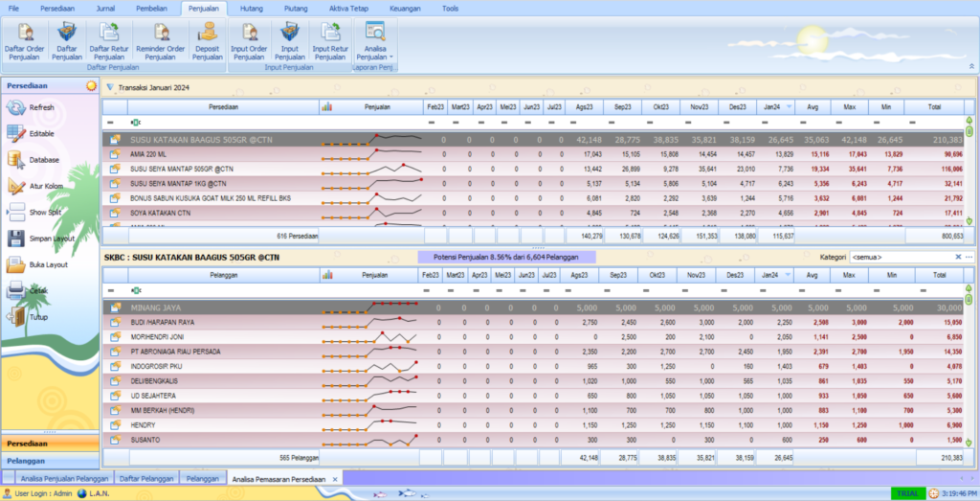
Task: Open the Daftar Pelanggan bottom tab
Action: [x=145, y=478]
